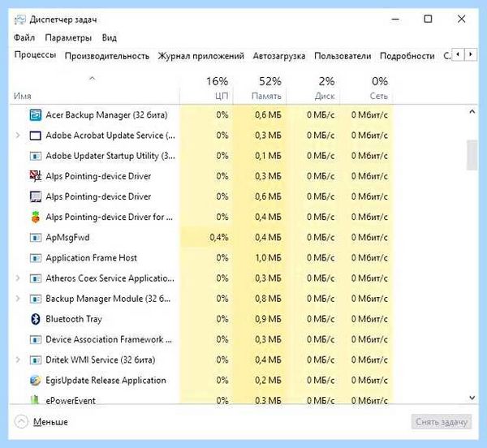The image size is (487, 448).
Task: Select the Application Frame Host process name
Action: (91, 258)
